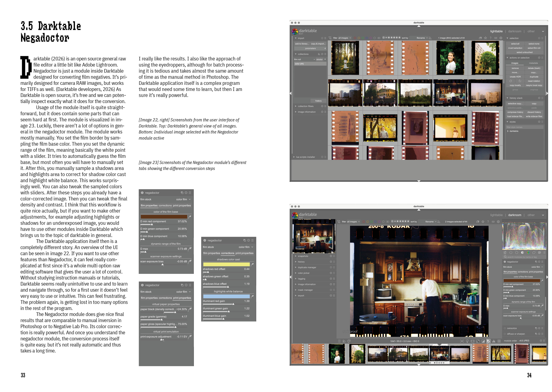Click the image grouping icon in lighttable toolbar
Image resolution: width=552 pixels, height=392 pixels.
pyautogui.click(x=480, y=38)
